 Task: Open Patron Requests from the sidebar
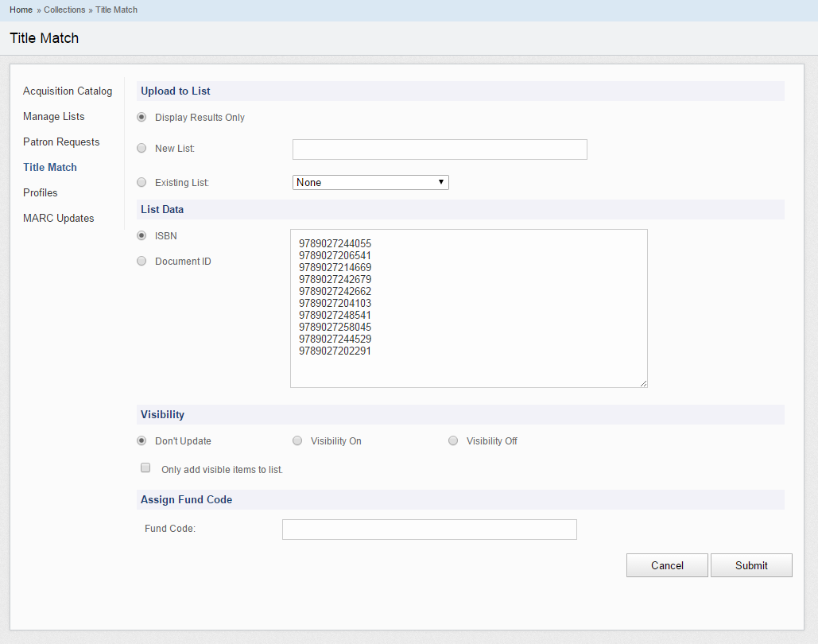click(61, 142)
